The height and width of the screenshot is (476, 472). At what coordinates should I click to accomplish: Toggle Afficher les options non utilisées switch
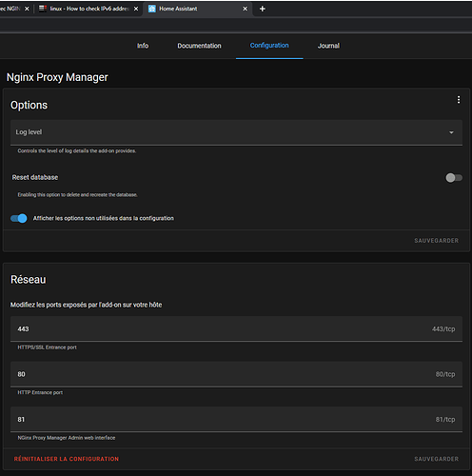[19, 218]
